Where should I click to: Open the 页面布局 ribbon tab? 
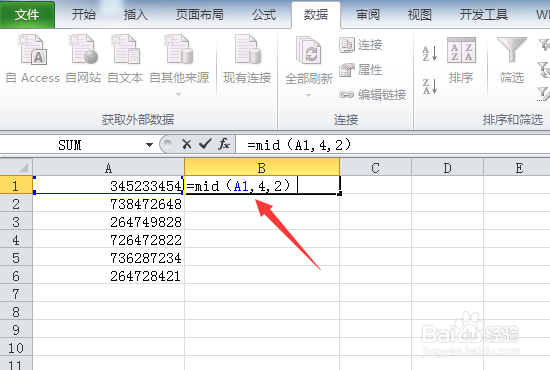200,15
